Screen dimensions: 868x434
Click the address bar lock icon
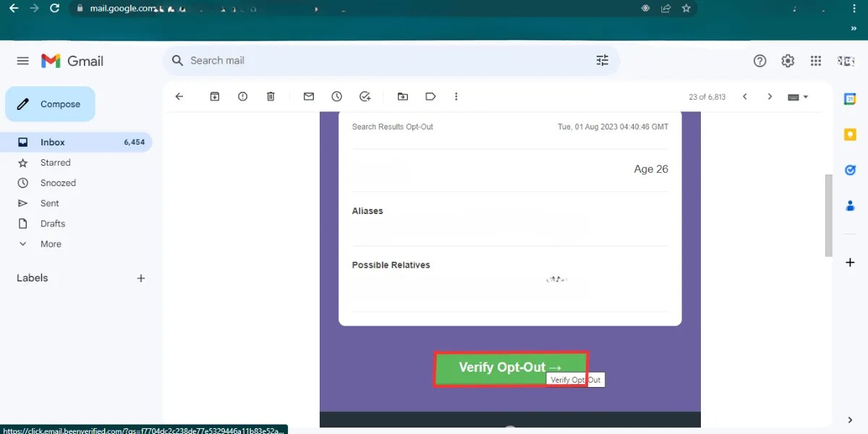point(80,9)
